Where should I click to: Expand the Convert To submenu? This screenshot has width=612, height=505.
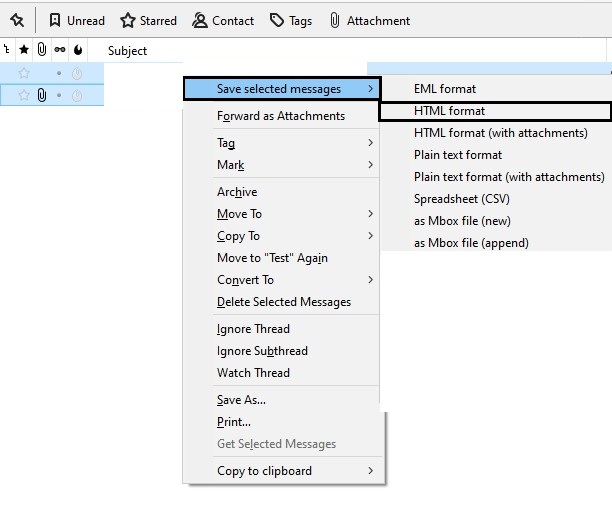[x=281, y=280]
